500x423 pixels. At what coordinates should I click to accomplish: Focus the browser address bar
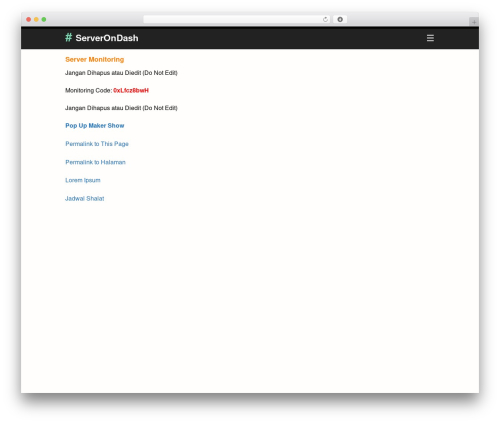237,19
